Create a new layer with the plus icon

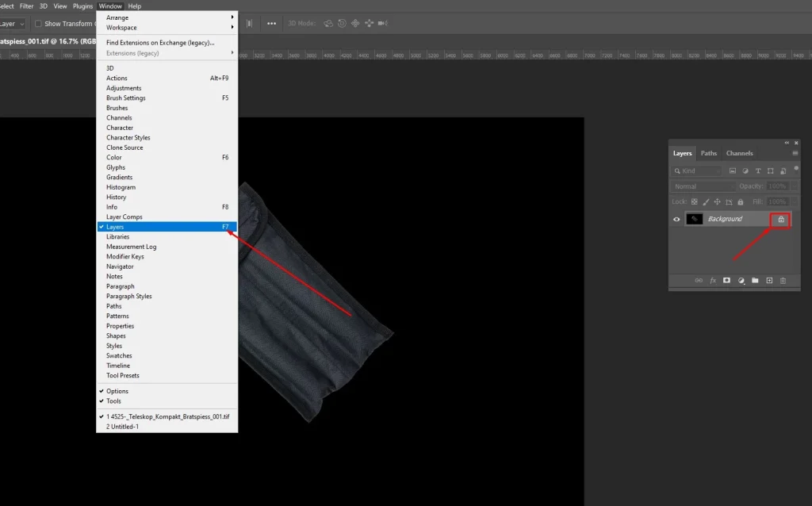769,280
